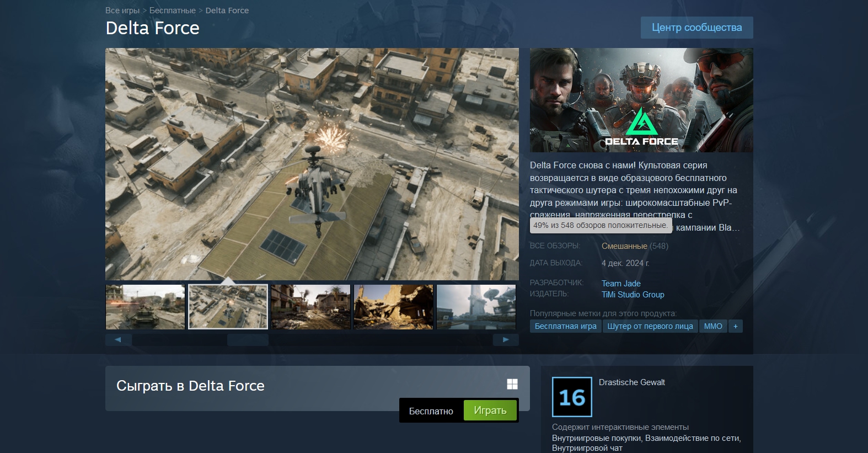
Task: Click the game description paragraph text
Action: pos(635,196)
